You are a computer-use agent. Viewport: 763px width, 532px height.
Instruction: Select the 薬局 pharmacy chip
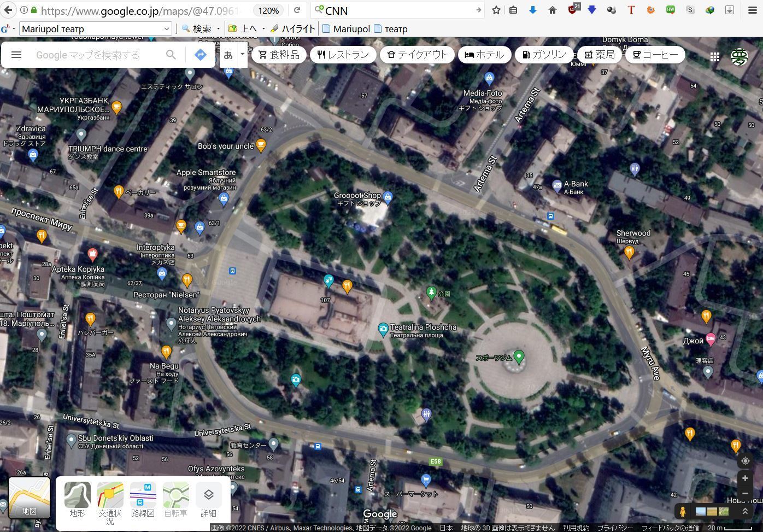[600, 55]
